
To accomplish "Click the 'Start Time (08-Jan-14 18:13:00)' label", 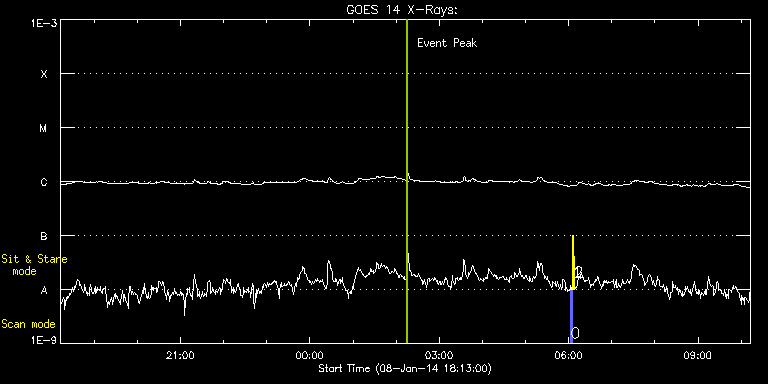I will pos(405,368).
